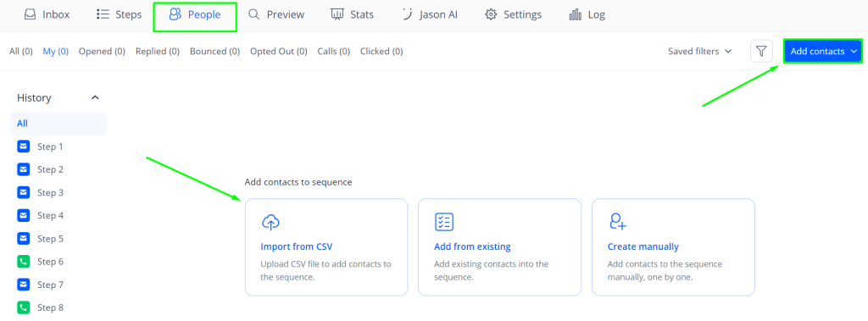Click the Import from CSV cloud upload icon
This screenshot has width=868, height=321.
point(270,222)
